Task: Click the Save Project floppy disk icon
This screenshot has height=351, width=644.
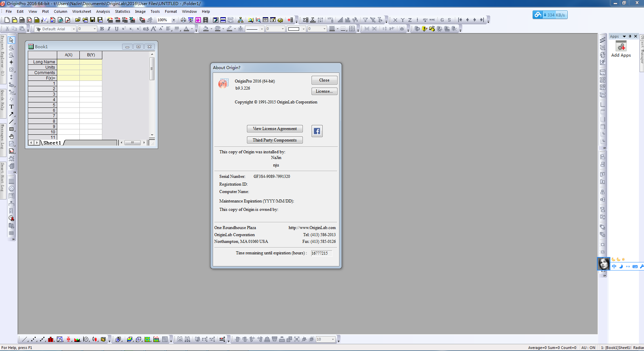Action: 93,20
